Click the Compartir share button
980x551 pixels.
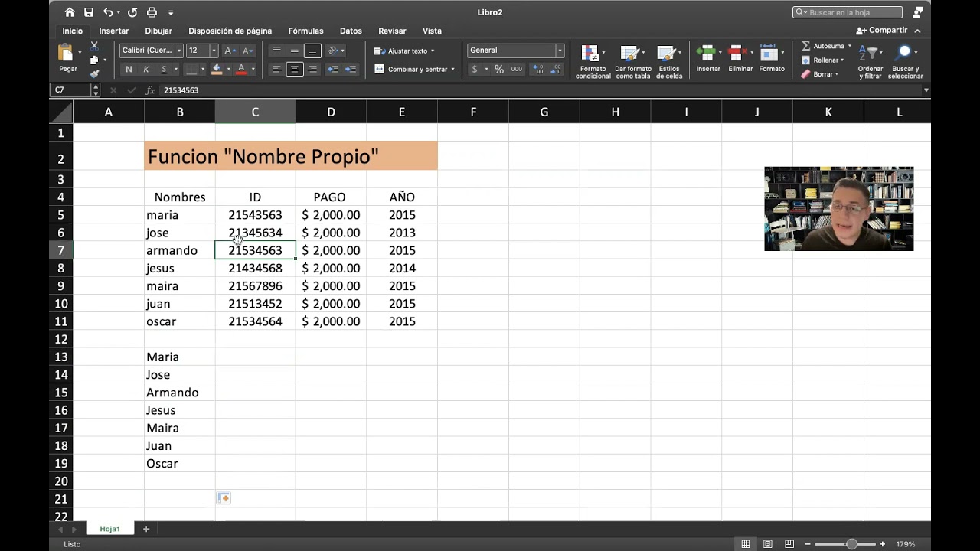882,31
